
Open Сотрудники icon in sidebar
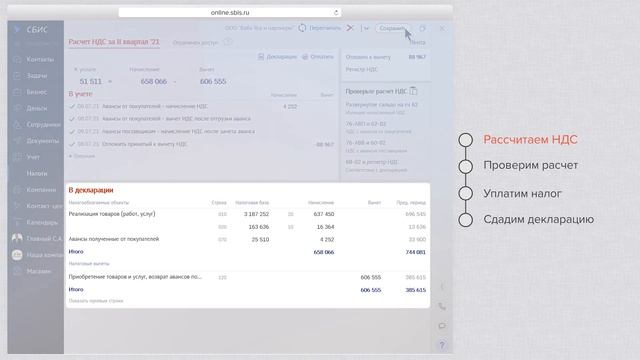(x=17, y=124)
